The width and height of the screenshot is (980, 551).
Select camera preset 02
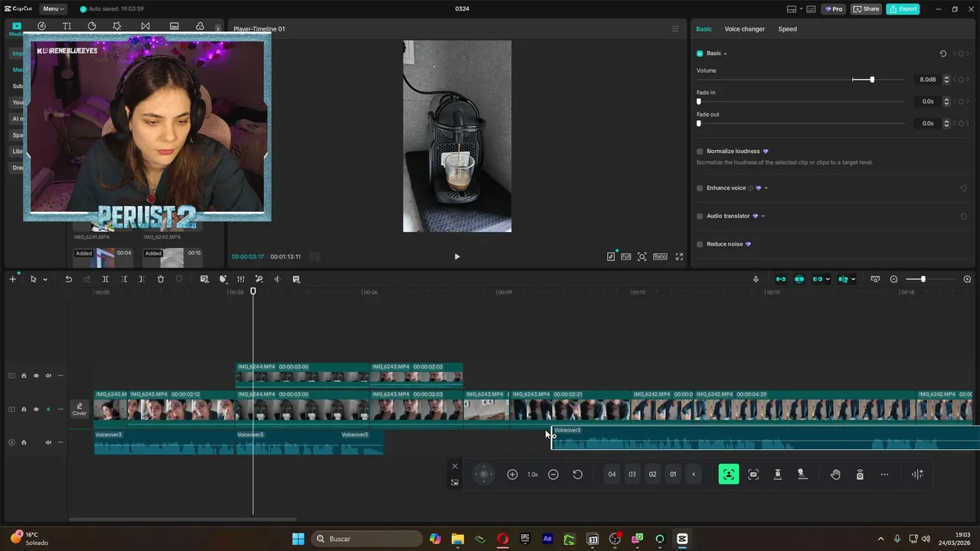[652, 474]
